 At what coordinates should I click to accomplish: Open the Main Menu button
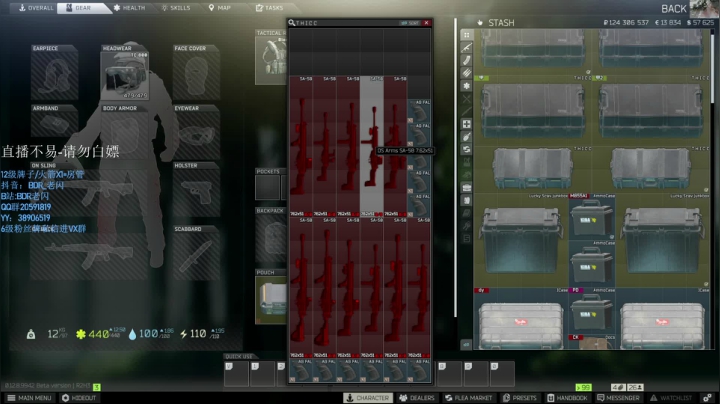pyautogui.click(x=29, y=398)
